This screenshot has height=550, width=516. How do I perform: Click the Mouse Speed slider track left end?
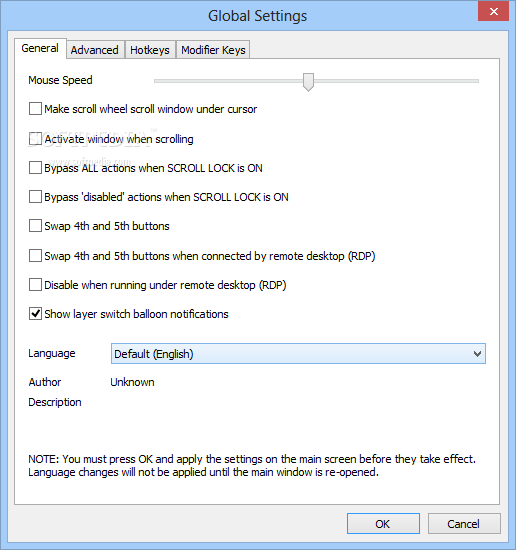[x=157, y=81]
